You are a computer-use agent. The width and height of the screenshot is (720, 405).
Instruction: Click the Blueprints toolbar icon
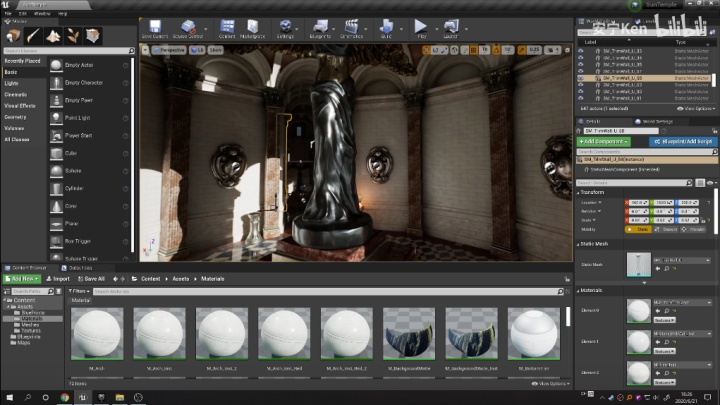(x=320, y=26)
